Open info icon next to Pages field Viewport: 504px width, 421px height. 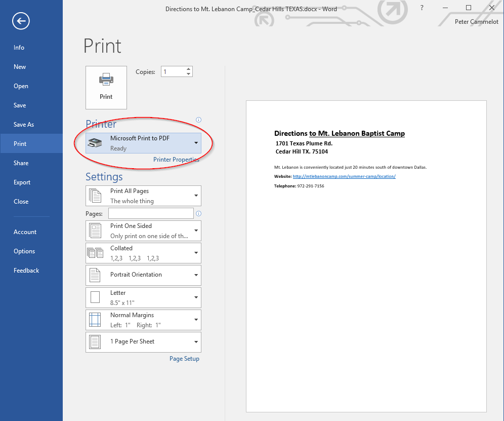199,213
